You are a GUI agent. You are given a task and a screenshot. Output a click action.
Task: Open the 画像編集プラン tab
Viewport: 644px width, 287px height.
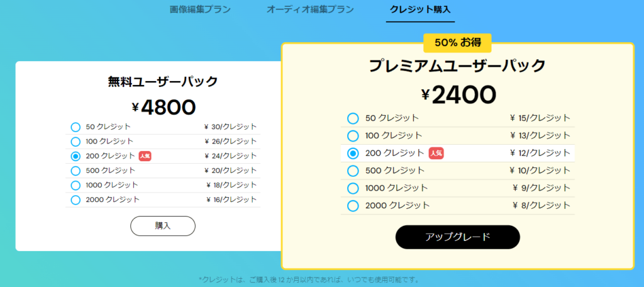click(x=200, y=9)
